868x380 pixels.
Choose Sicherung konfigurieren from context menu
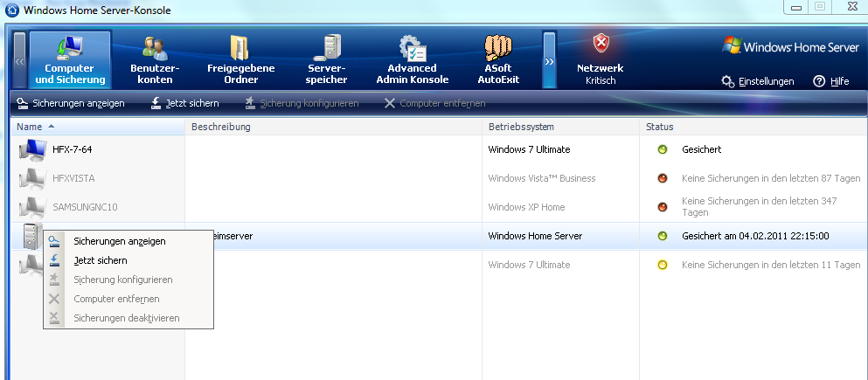[x=128, y=280]
